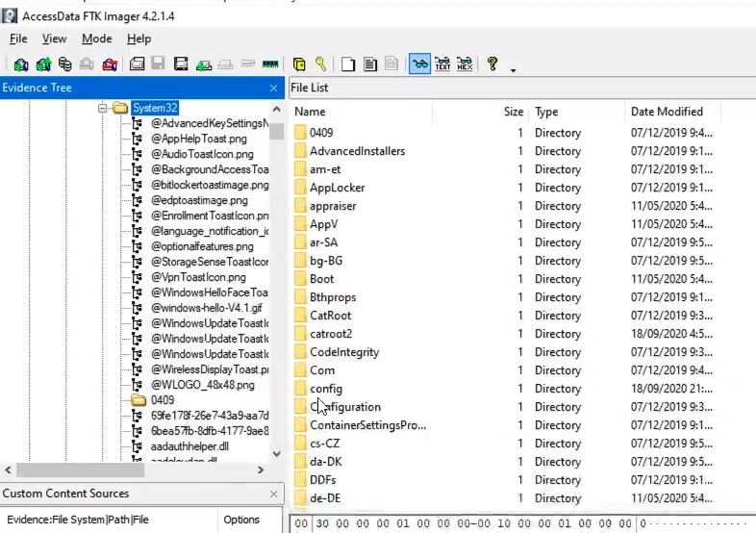Open the Mode menu
756x533 pixels.
[97, 38]
